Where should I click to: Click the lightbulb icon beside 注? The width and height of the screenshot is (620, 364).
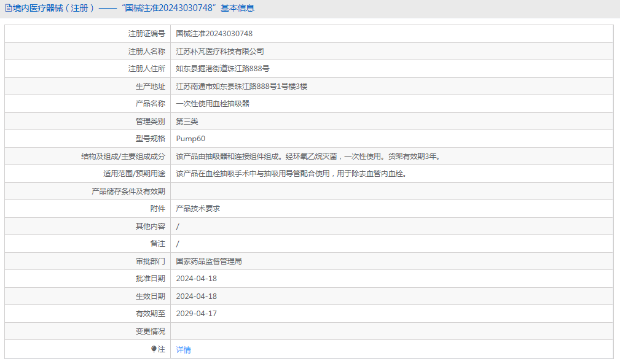pos(154,349)
